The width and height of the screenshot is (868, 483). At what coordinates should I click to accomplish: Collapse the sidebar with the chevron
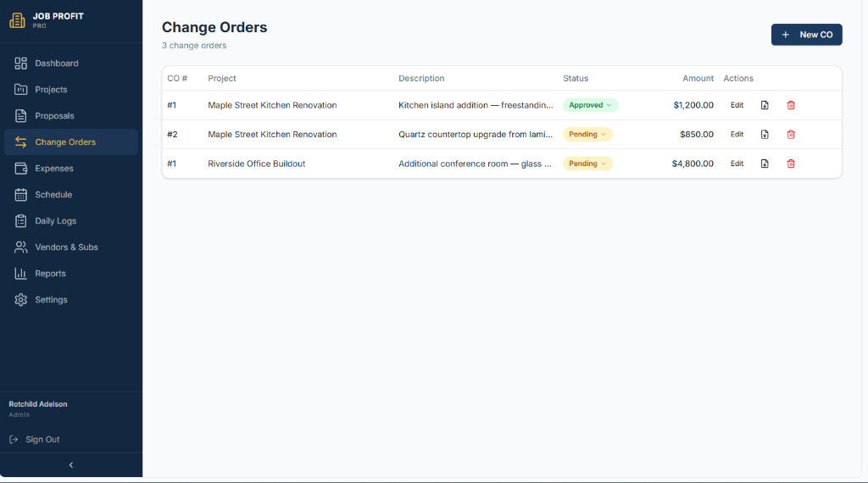click(71, 465)
